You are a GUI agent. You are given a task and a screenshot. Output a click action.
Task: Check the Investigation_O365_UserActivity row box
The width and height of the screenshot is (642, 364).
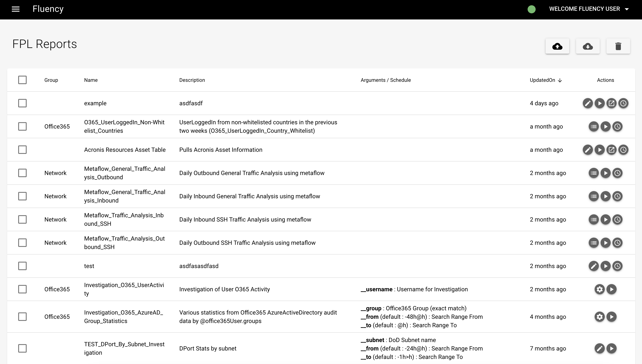[22, 289]
